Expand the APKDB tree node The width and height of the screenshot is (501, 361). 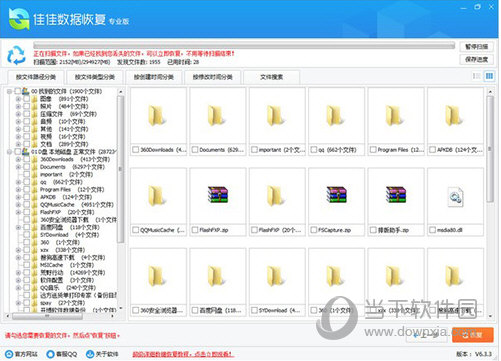click(18, 197)
